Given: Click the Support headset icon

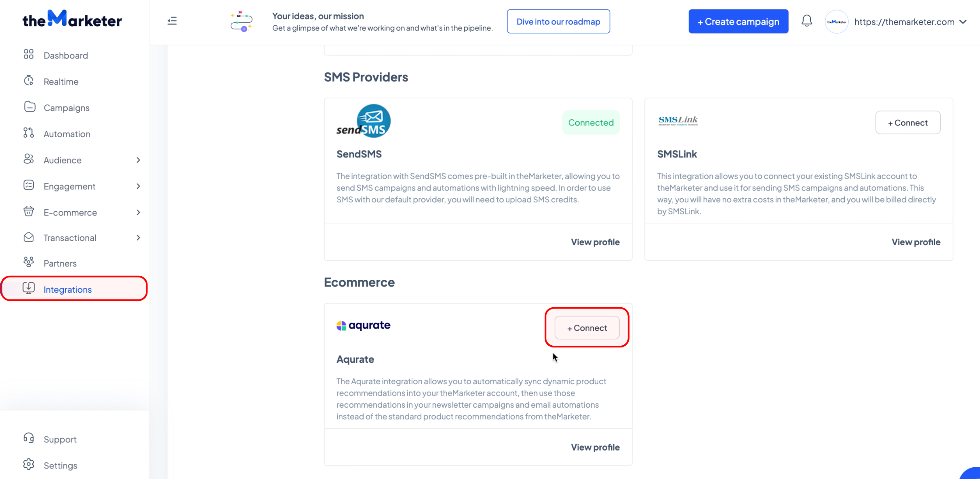Looking at the screenshot, I should (28, 438).
